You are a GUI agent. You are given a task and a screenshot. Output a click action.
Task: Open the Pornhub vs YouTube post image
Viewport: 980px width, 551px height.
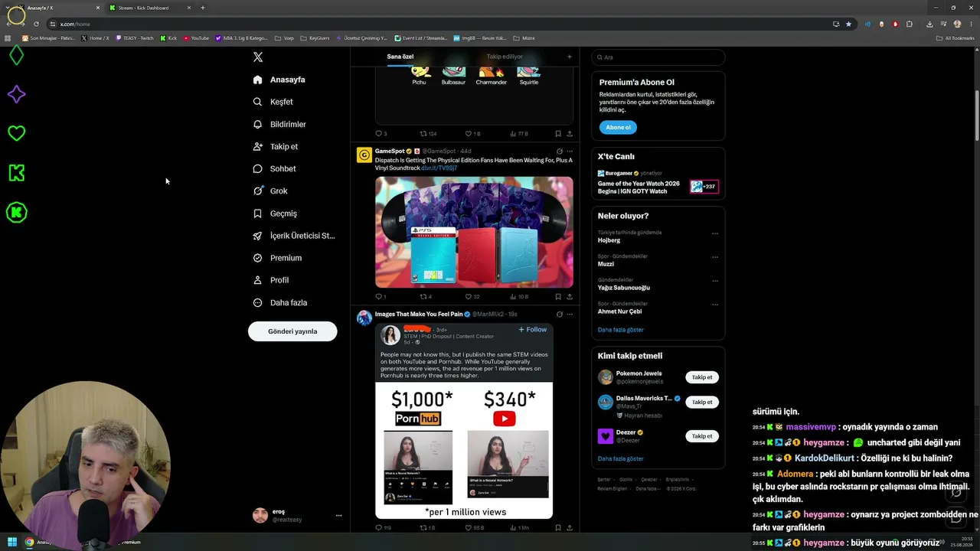pyautogui.click(x=464, y=422)
